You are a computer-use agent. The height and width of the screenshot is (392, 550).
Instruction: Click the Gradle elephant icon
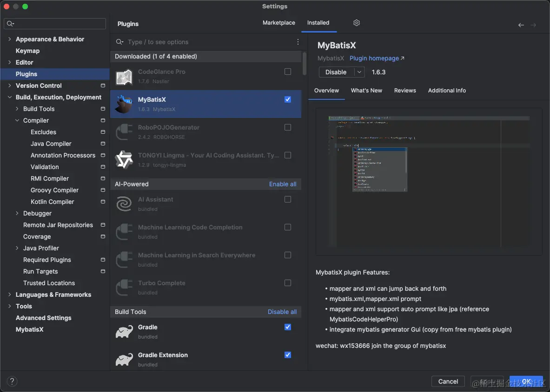(x=124, y=332)
